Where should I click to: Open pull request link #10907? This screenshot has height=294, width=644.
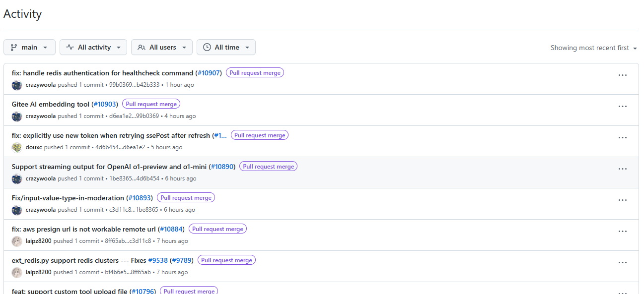tap(209, 73)
